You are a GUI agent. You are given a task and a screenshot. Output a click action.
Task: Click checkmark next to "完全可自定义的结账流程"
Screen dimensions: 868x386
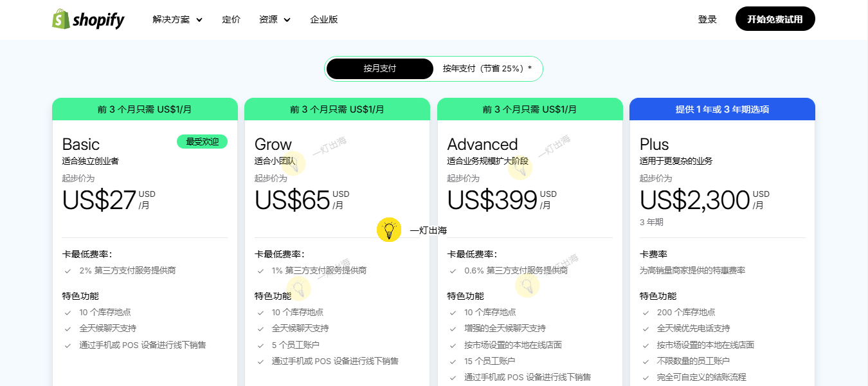645,377
